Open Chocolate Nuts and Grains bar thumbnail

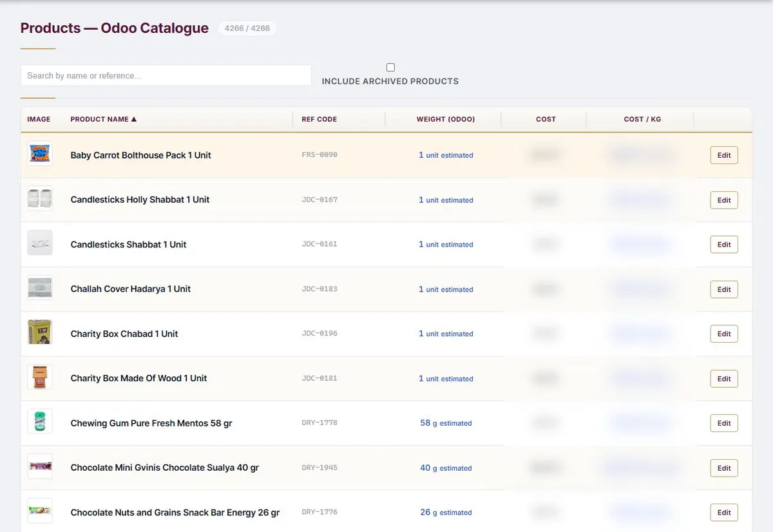[x=40, y=512]
